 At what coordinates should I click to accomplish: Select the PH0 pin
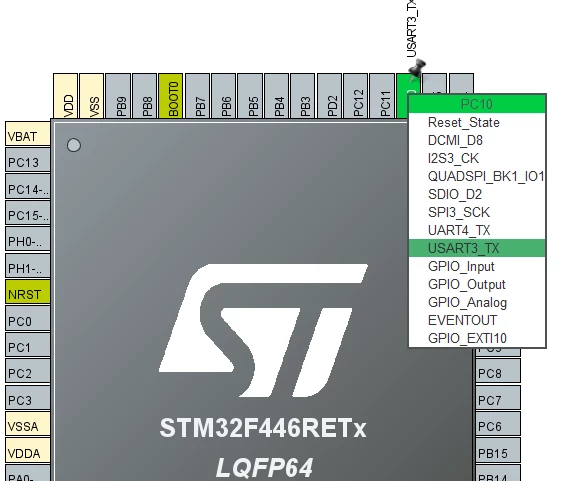(28, 239)
